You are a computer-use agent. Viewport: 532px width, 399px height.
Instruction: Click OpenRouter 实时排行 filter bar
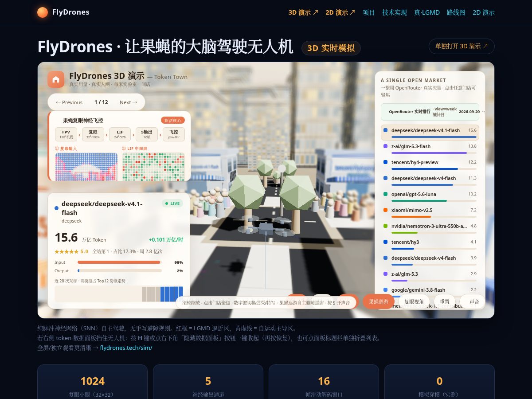tap(430, 112)
